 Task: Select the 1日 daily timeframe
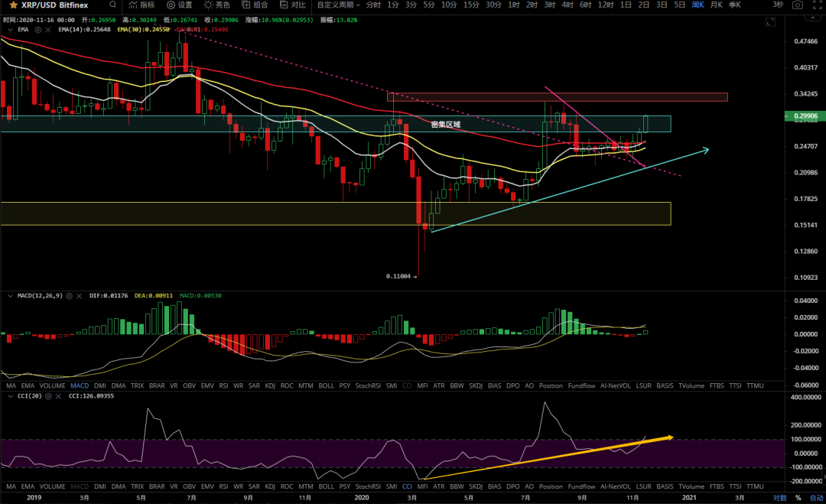click(625, 5)
